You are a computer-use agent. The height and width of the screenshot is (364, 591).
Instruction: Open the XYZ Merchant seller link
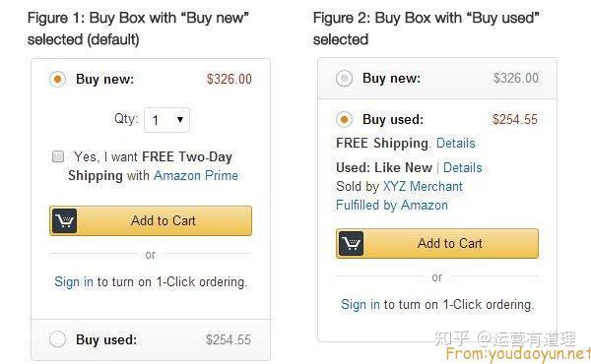(423, 186)
